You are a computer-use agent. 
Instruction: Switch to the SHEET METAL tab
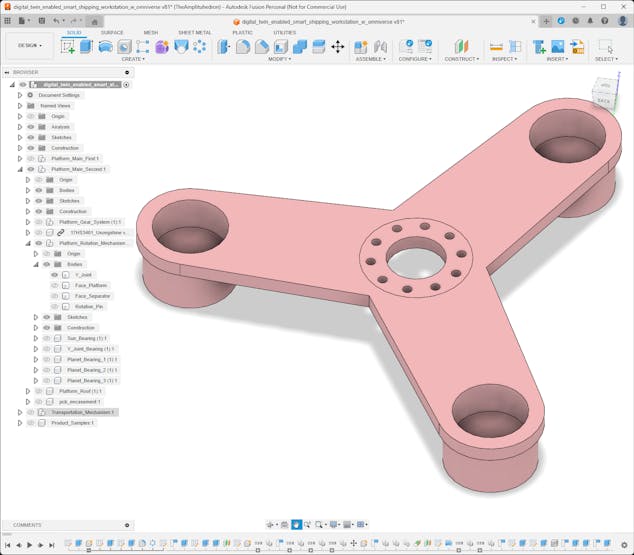[194, 32]
